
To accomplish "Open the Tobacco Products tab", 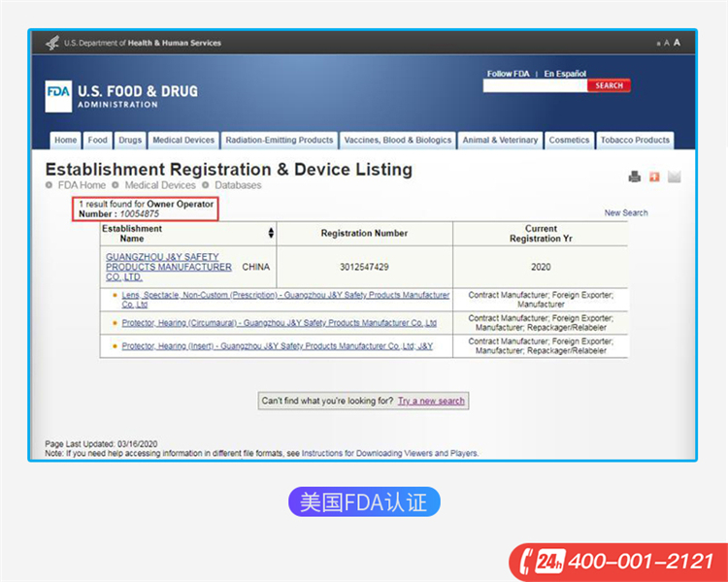I will click(x=635, y=140).
